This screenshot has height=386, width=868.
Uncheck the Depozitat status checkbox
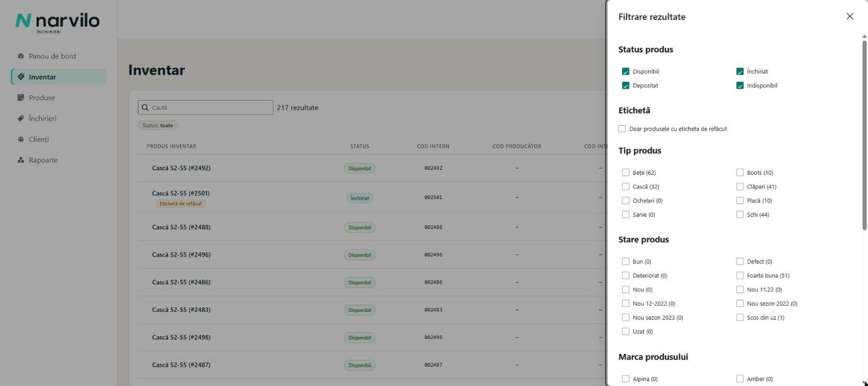[626, 86]
